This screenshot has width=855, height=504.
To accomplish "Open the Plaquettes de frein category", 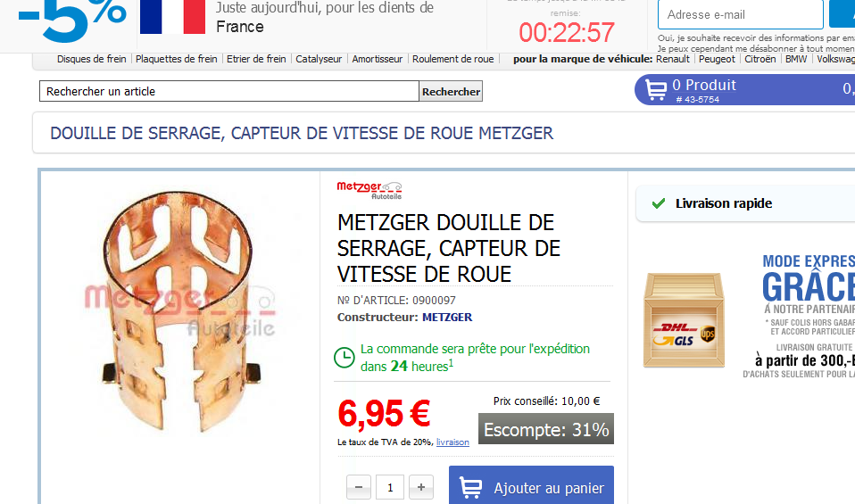I will (176, 59).
